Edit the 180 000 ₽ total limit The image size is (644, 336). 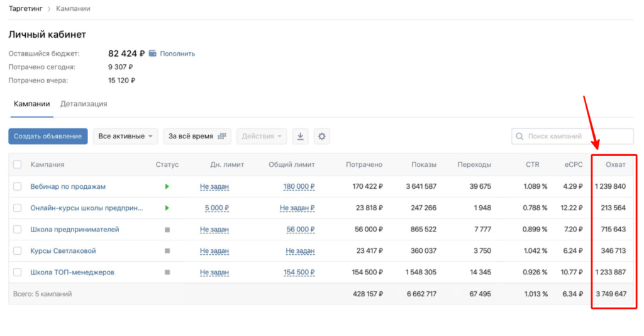click(299, 187)
